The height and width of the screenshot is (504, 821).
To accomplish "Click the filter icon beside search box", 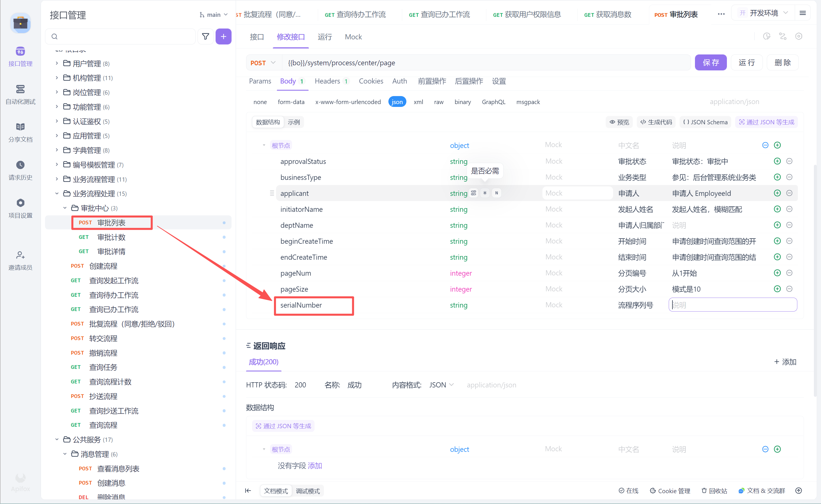I will point(205,36).
